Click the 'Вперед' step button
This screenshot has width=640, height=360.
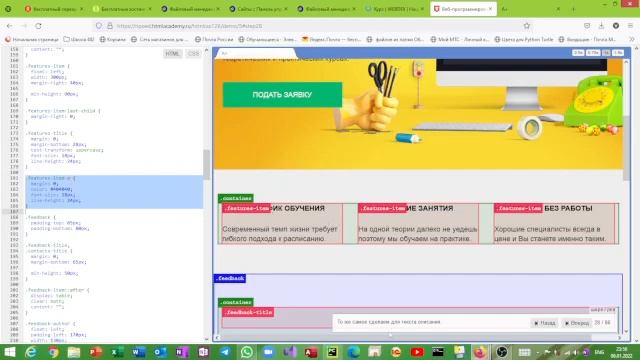(x=576, y=323)
